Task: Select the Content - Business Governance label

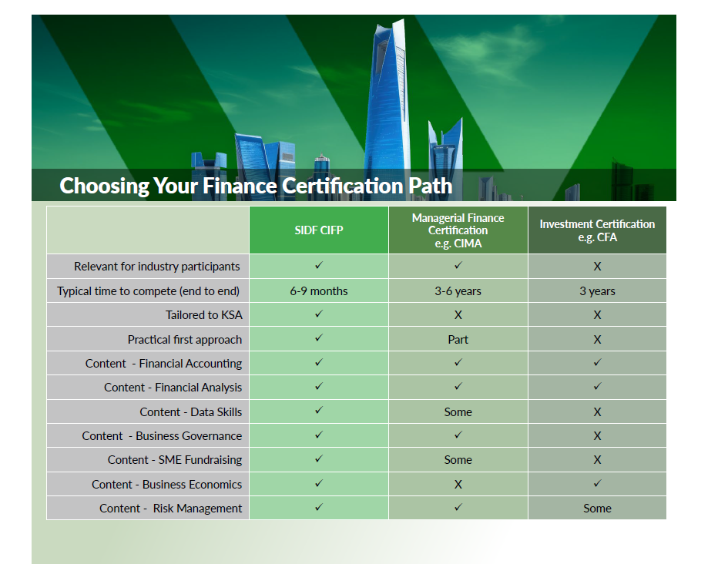Action: point(162,436)
